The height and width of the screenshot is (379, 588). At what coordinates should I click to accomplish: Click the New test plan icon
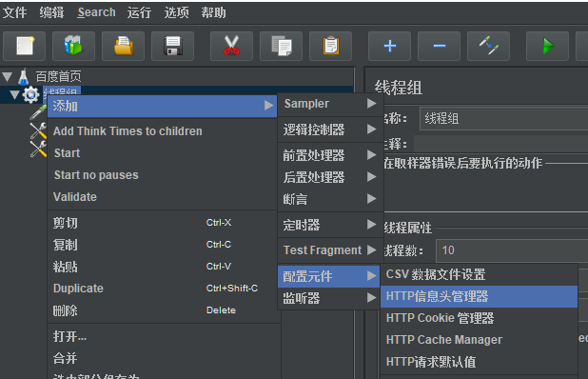coord(25,46)
